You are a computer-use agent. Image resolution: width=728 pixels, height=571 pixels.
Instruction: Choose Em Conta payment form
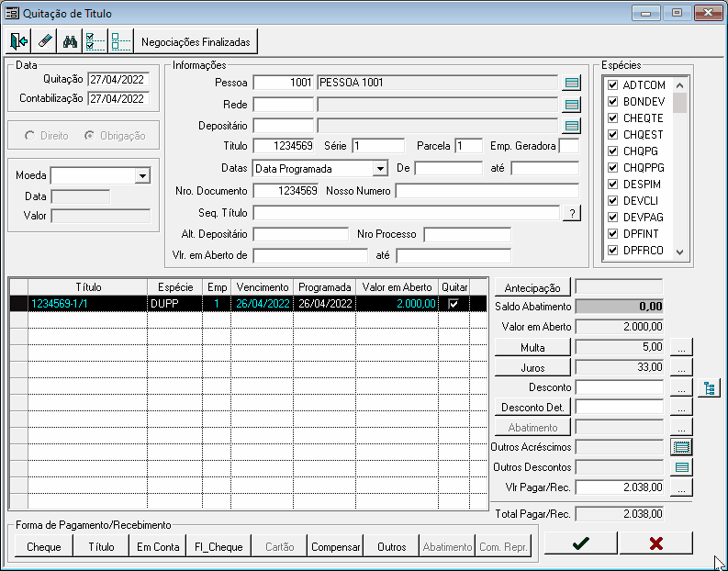[x=158, y=547]
